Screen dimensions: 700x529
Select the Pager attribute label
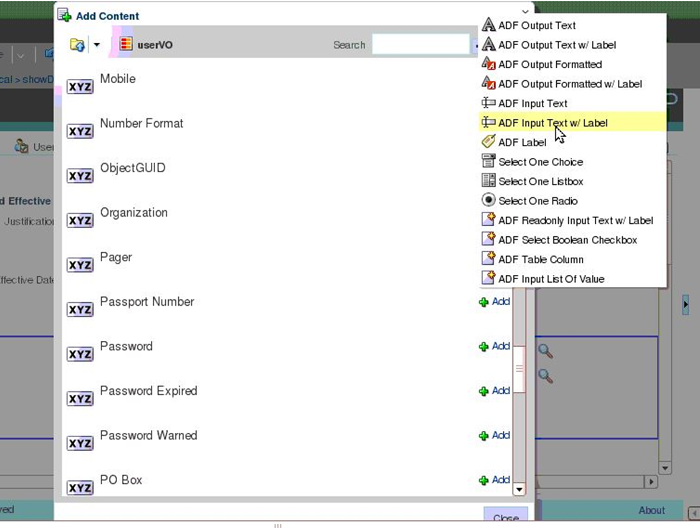coord(116,258)
